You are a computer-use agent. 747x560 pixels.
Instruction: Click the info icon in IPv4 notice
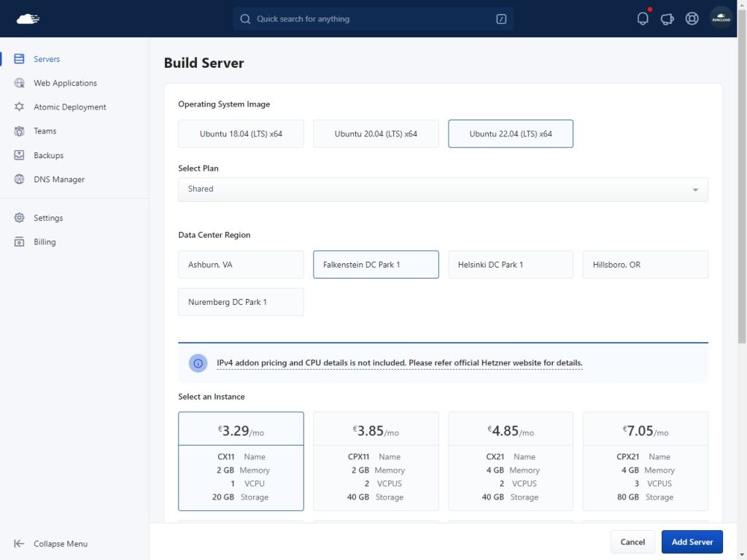point(198,363)
